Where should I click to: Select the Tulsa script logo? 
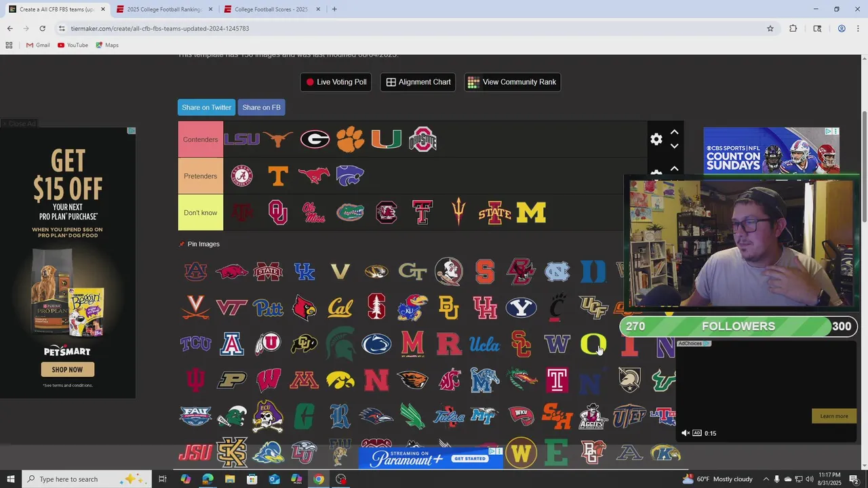tap(448, 416)
